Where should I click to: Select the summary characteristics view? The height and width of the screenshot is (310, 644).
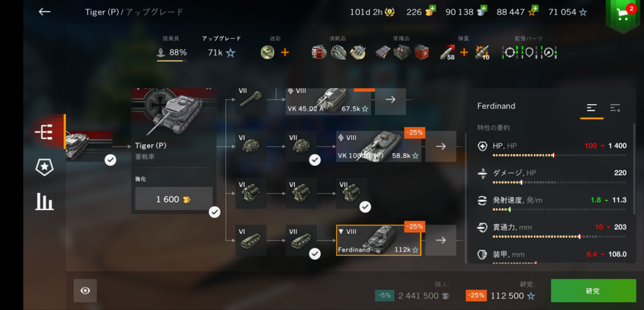(x=592, y=108)
